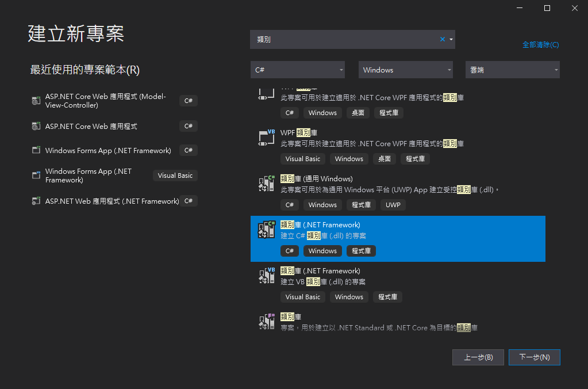Click the VB WPF 類別庫 template icon
588x389 pixels.
pos(267,138)
